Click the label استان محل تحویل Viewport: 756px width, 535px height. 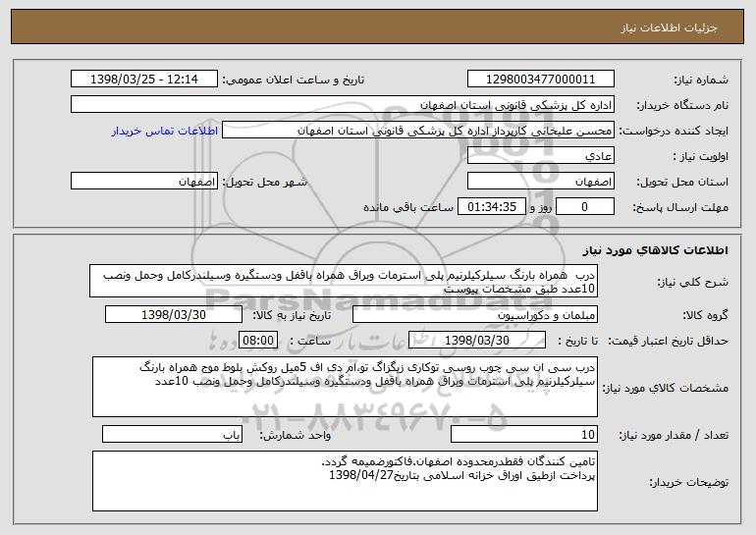point(682,182)
